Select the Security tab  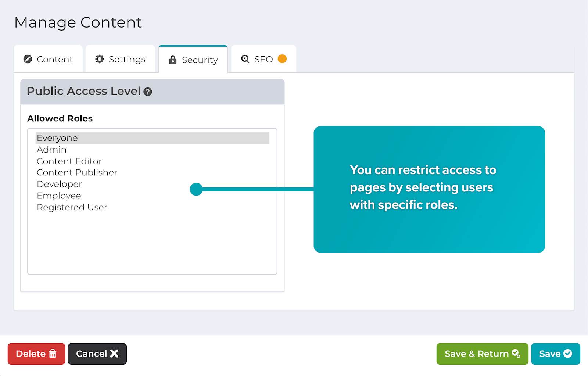pyautogui.click(x=193, y=60)
